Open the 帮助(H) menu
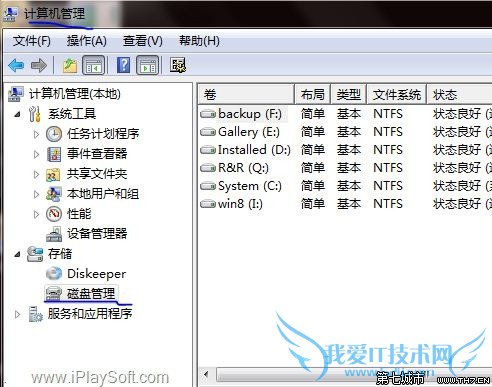This screenshot has width=492, height=387. (199, 41)
